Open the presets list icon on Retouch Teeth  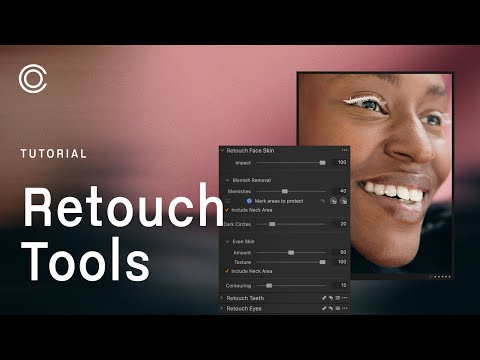pyautogui.click(x=337, y=298)
